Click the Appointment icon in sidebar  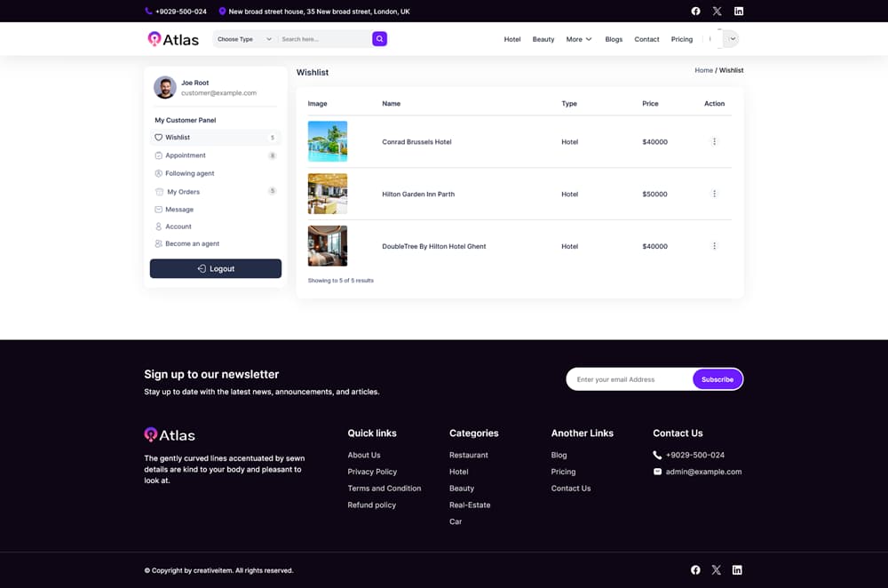[159, 155]
